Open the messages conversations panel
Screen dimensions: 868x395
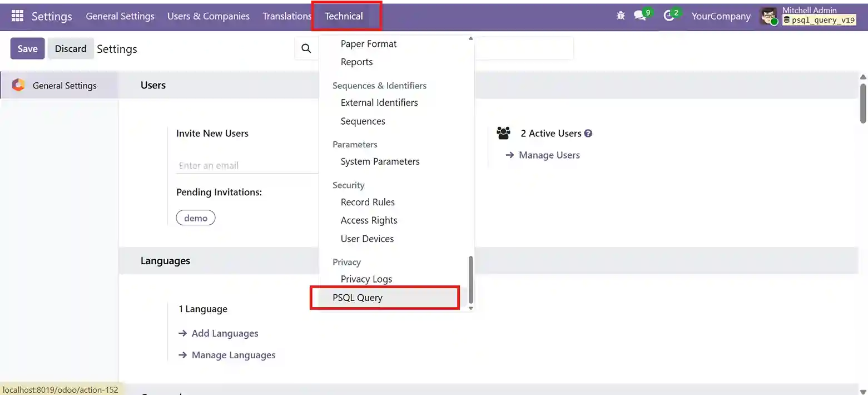[639, 16]
